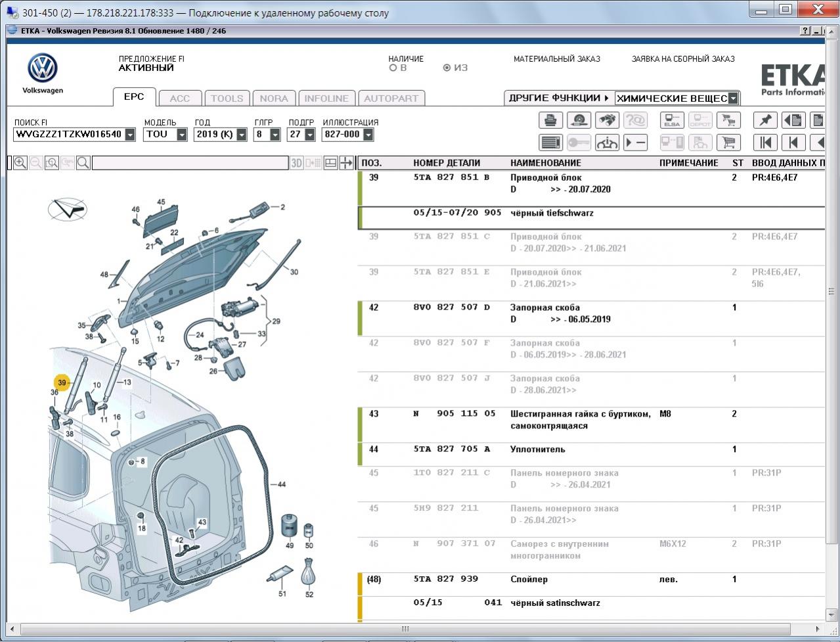Expand ДРУГИЕ ФУНКЦИИ menu
This screenshot has width=840, height=642.
click(559, 98)
